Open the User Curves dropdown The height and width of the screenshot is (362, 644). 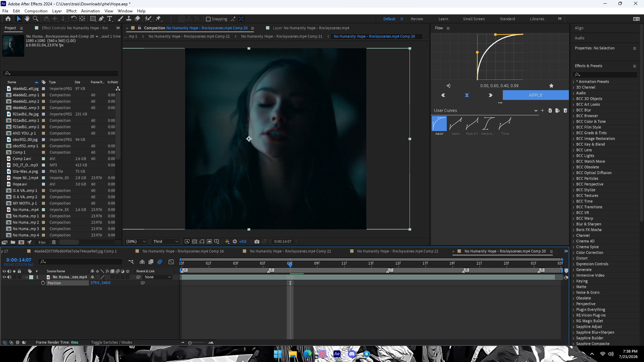coord(486,110)
